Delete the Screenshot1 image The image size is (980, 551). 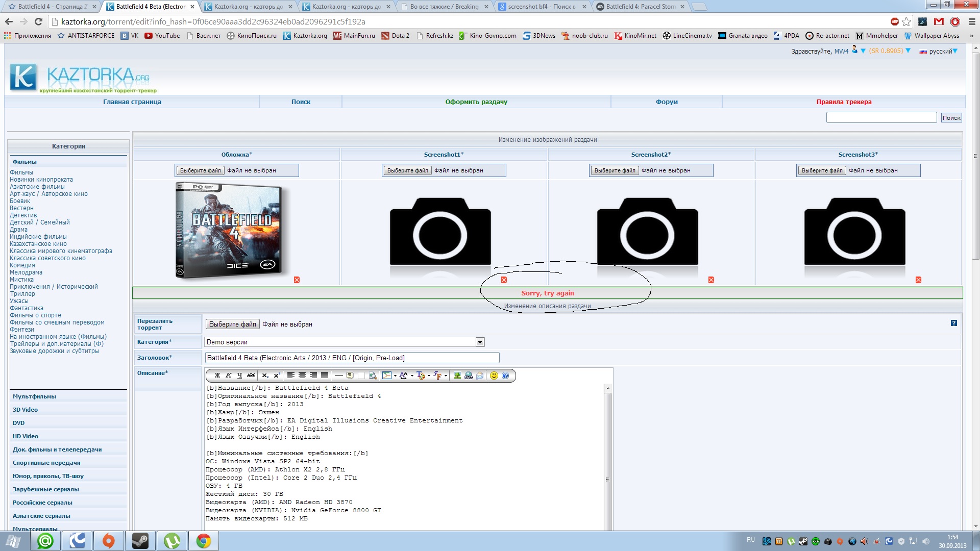pos(504,280)
